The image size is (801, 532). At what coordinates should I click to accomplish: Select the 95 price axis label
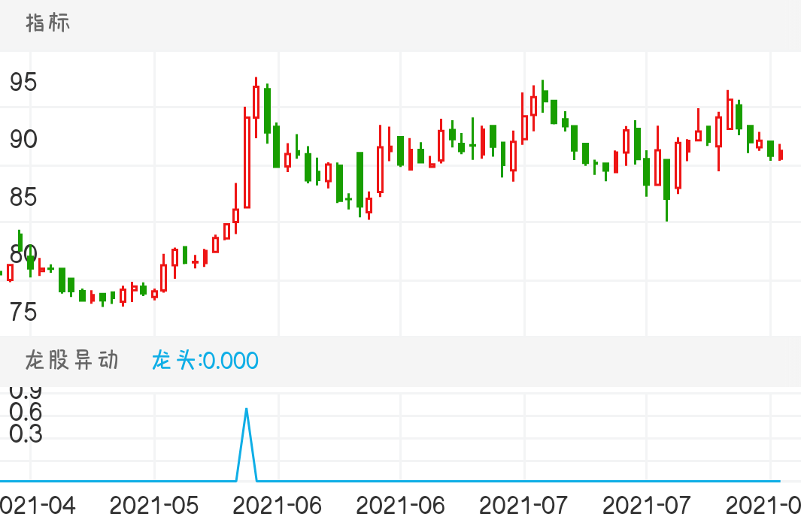point(23,82)
